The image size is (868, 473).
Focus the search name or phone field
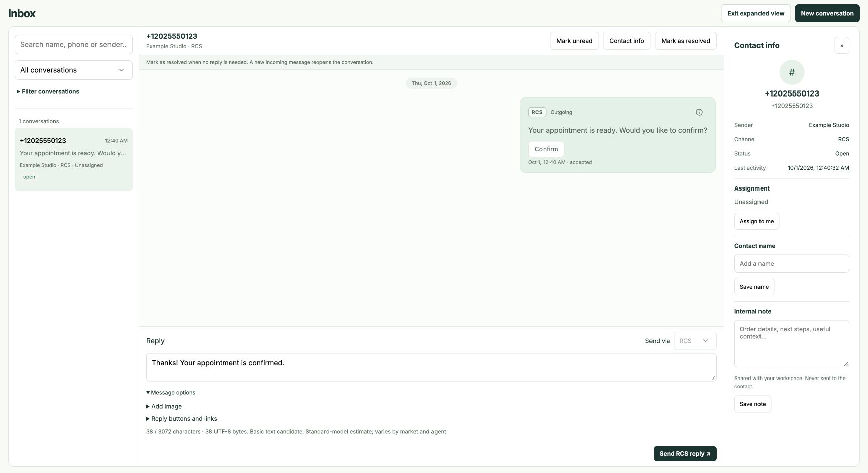(73, 44)
